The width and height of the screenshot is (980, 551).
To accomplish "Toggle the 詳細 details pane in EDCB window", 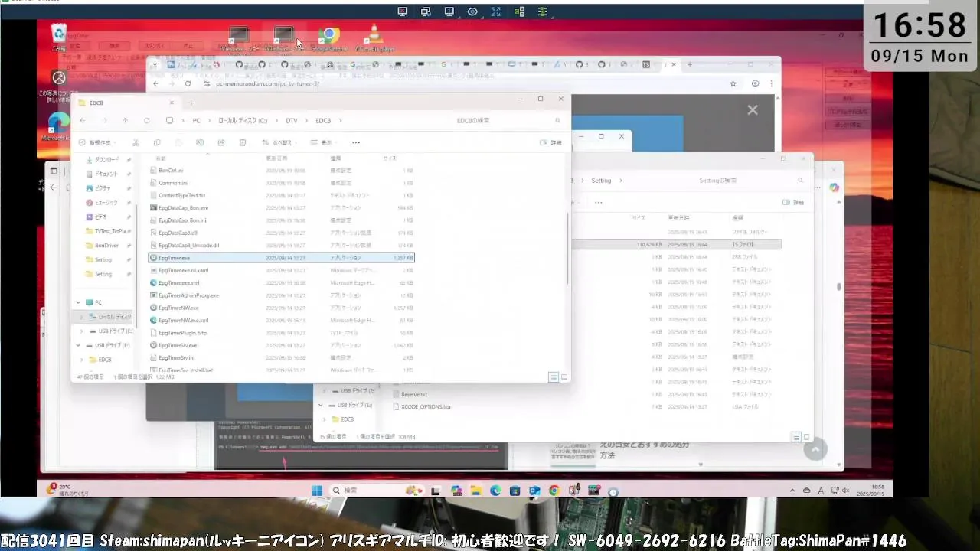I will tap(551, 142).
